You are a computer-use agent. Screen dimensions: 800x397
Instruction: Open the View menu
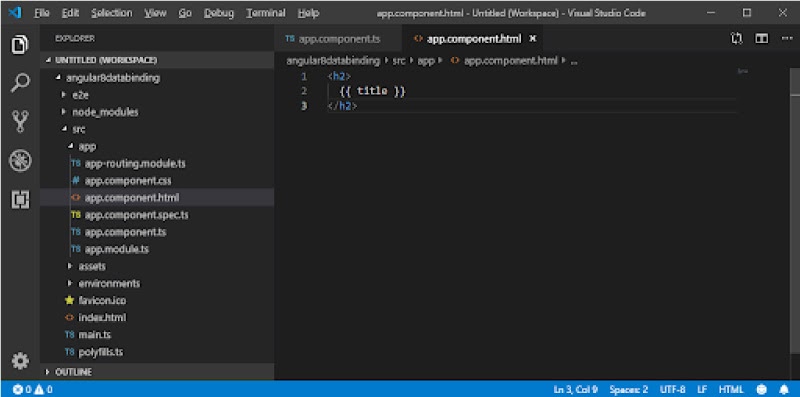coord(155,13)
